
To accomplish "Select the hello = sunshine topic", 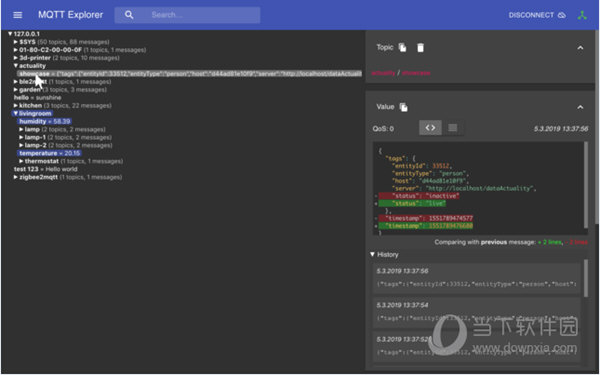I will (x=38, y=98).
